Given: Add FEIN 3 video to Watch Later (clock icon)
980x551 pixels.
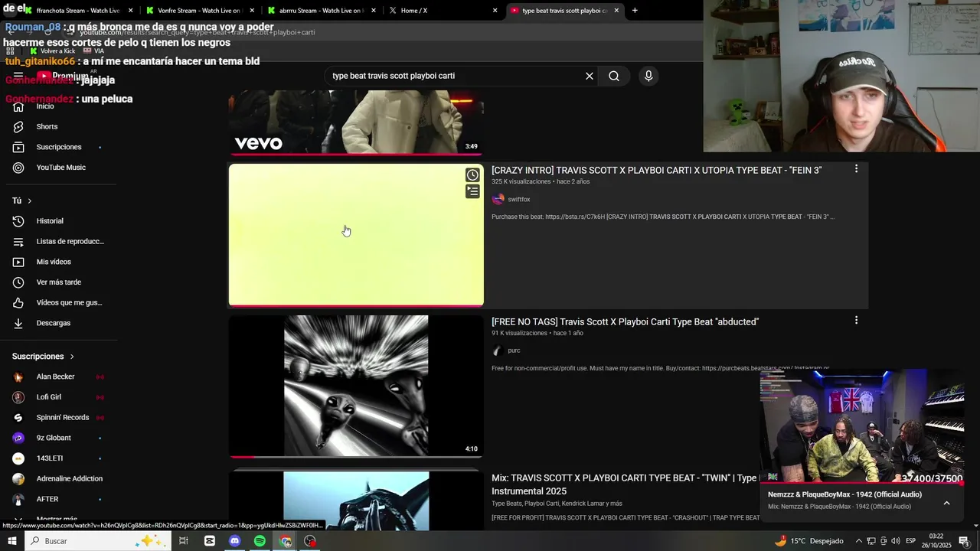Looking at the screenshot, I should click(x=472, y=175).
